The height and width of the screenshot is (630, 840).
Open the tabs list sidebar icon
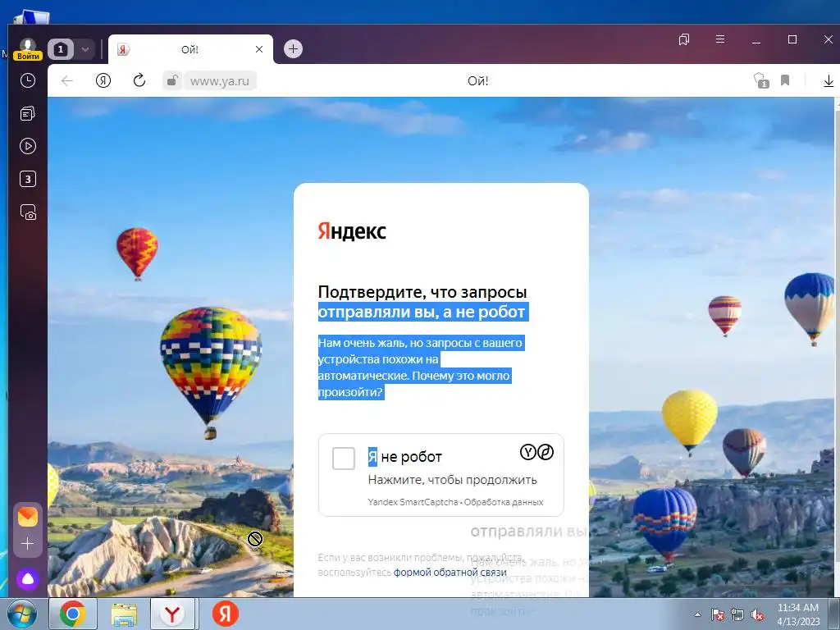pyautogui.click(x=28, y=113)
